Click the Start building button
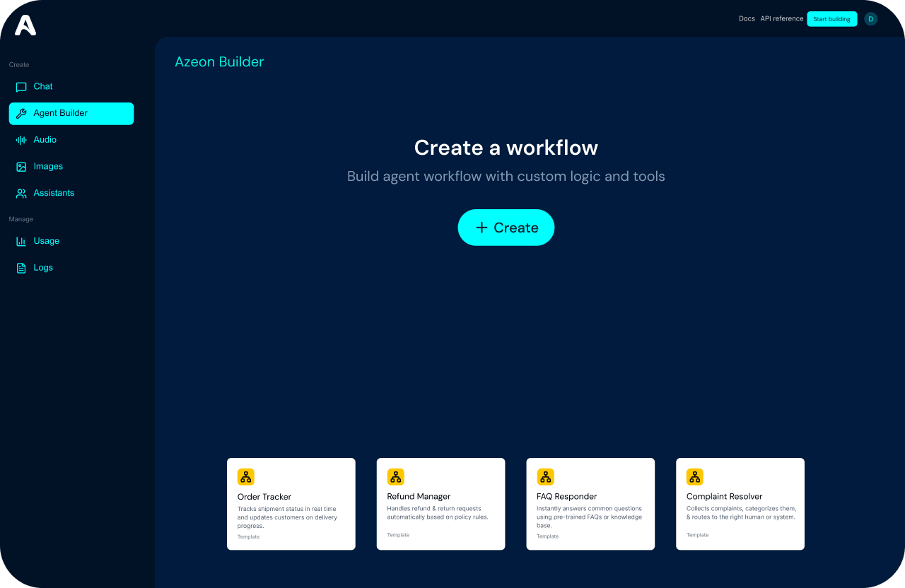Screen dimensions: 905x588 (831, 19)
